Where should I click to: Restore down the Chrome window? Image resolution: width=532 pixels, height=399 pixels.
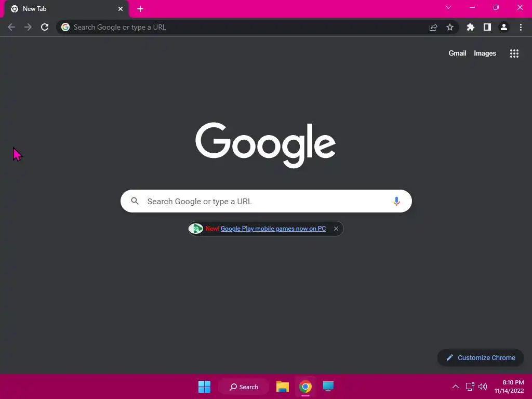pos(496,7)
